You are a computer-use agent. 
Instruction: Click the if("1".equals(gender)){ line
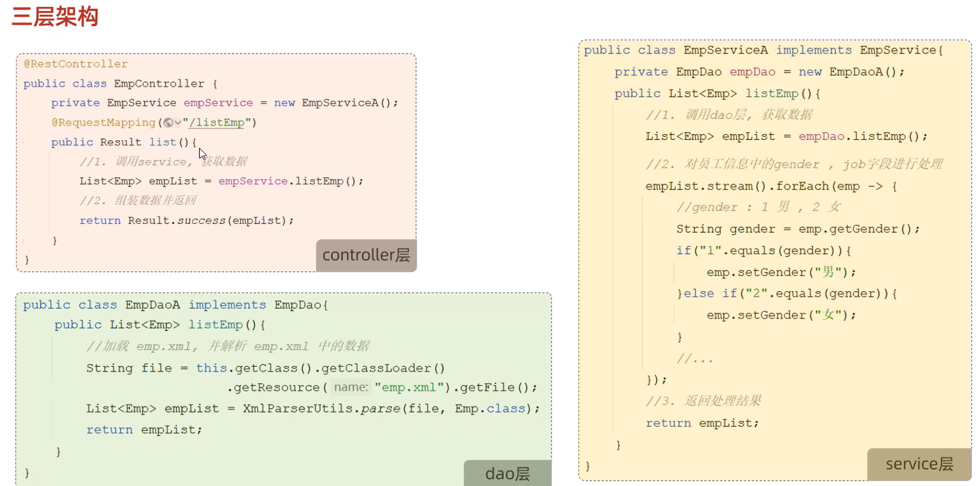[x=763, y=250]
